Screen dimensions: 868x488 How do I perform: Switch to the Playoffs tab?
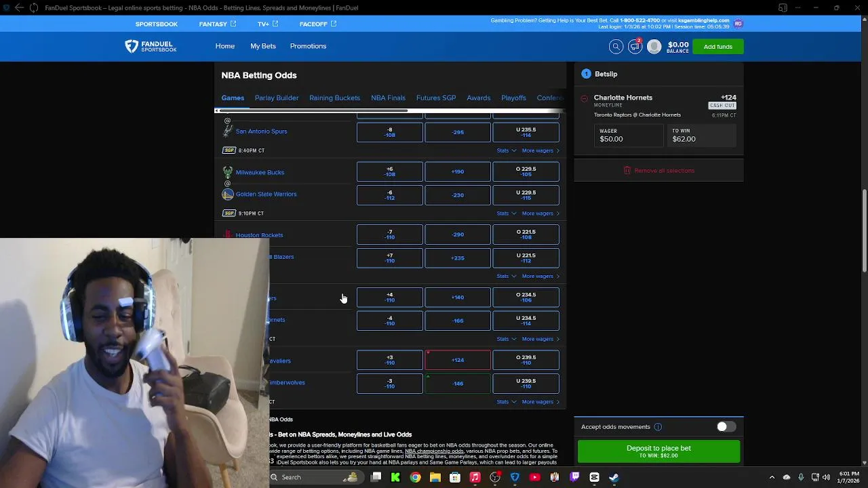[x=513, y=98]
